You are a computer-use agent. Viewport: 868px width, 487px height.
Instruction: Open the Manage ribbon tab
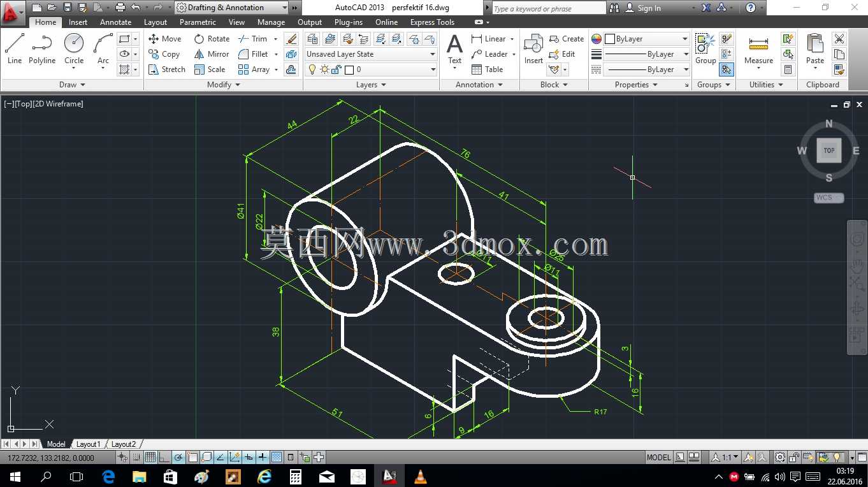point(271,22)
